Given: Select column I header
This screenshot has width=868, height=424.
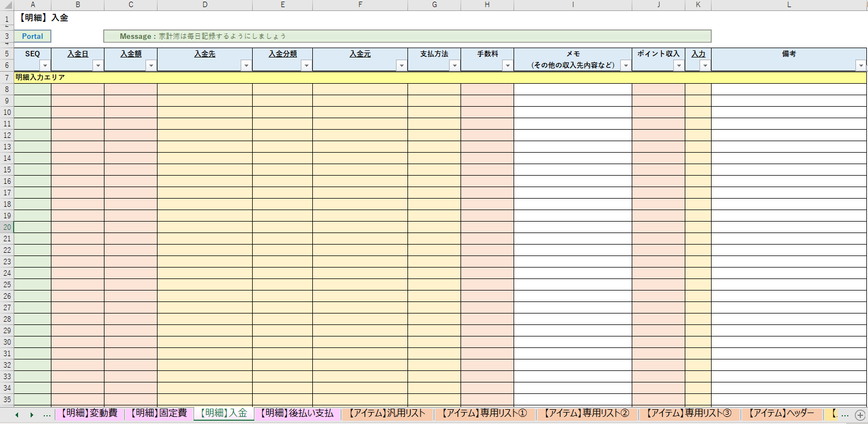Looking at the screenshot, I should (573, 5).
